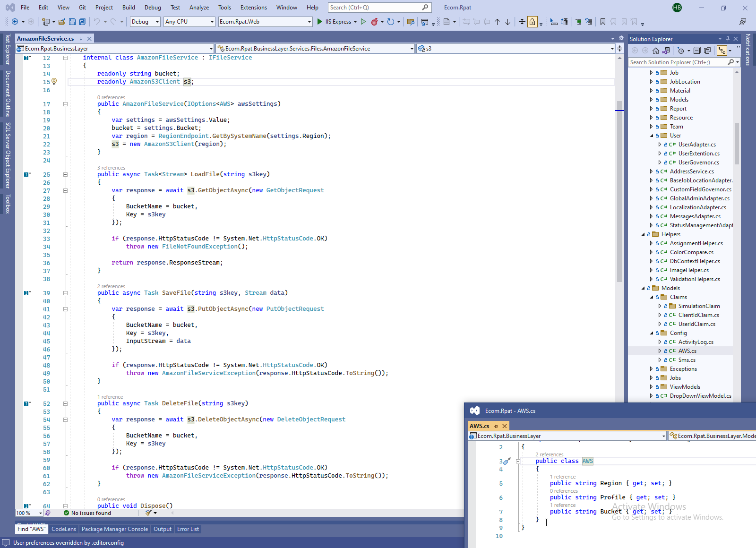Open the Debug configuration dropdown
This screenshot has height=548, width=756.
point(145,22)
